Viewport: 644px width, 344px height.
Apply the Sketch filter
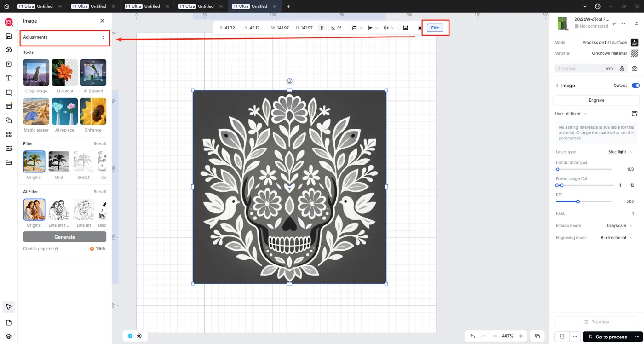(84, 161)
